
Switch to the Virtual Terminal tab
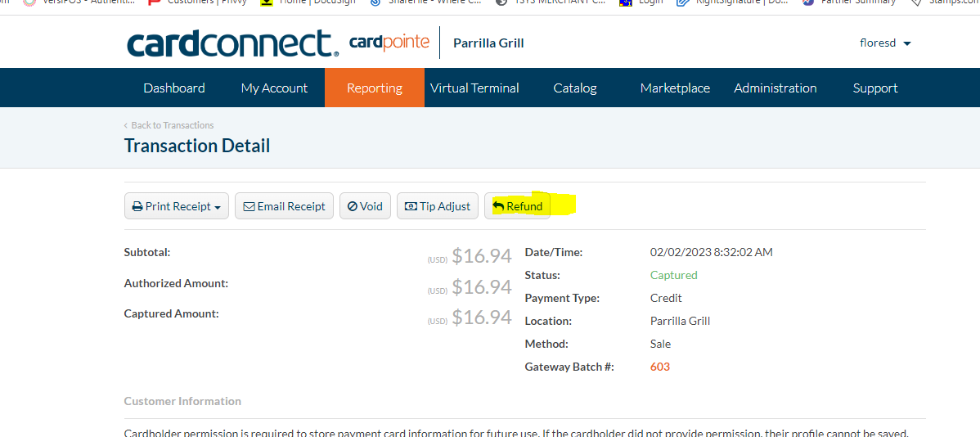tap(474, 88)
